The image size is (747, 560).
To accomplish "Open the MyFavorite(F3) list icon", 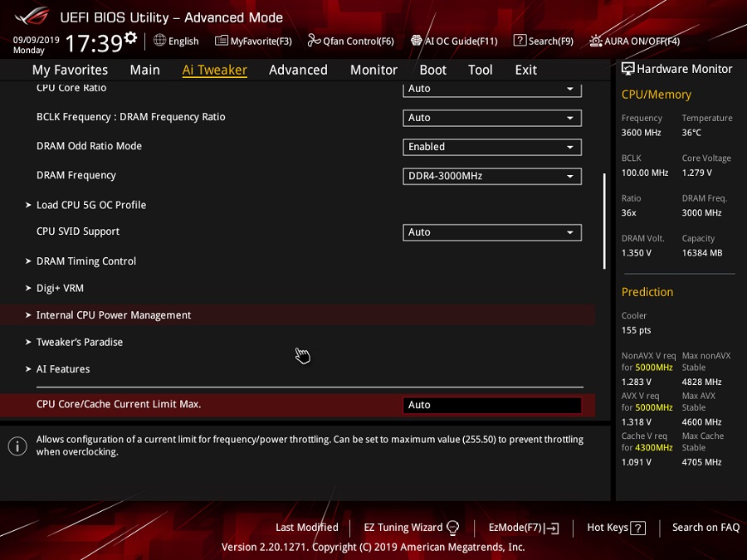I will click(x=221, y=41).
